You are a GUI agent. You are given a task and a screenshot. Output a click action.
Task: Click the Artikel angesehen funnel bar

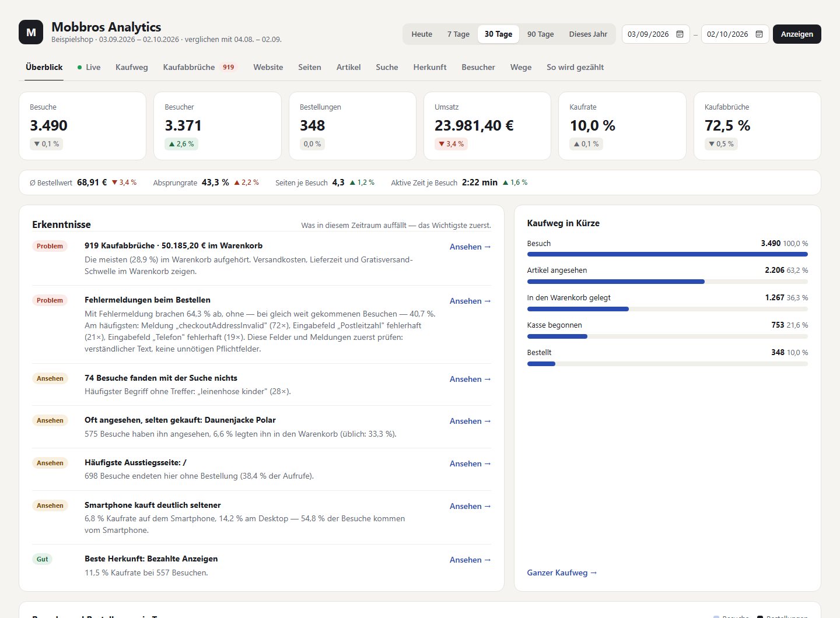tap(667, 282)
